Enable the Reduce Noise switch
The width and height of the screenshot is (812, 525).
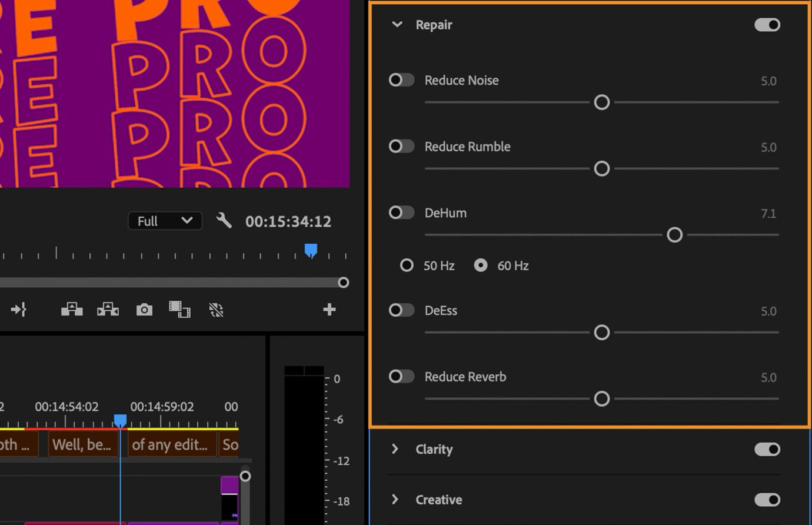click(x=401, y=80)
